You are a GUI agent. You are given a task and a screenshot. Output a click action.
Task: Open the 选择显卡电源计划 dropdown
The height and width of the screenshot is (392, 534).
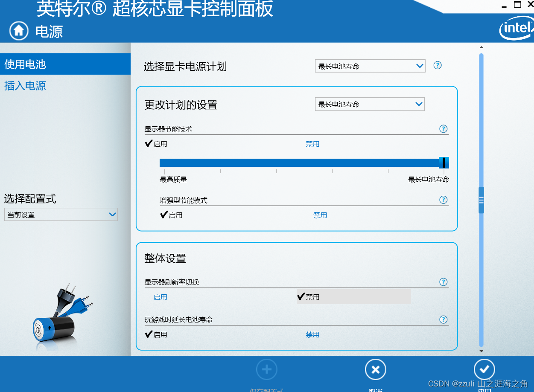tap(370, 66)
